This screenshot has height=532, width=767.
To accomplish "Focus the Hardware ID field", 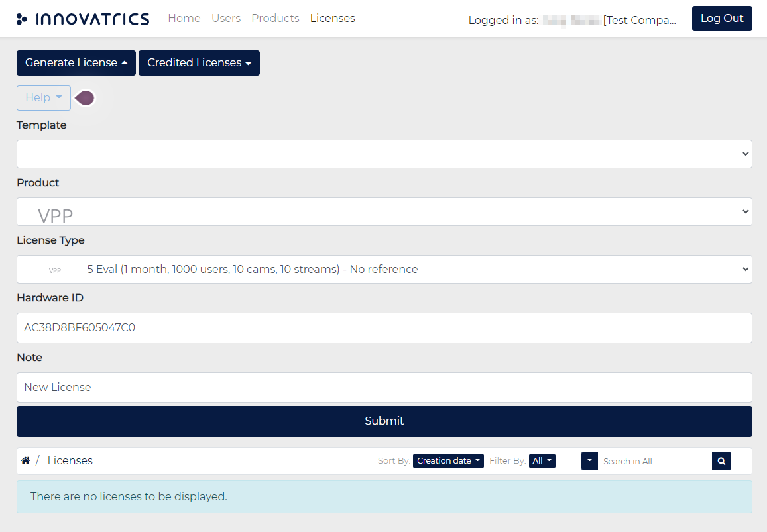I will pos(384,327).
